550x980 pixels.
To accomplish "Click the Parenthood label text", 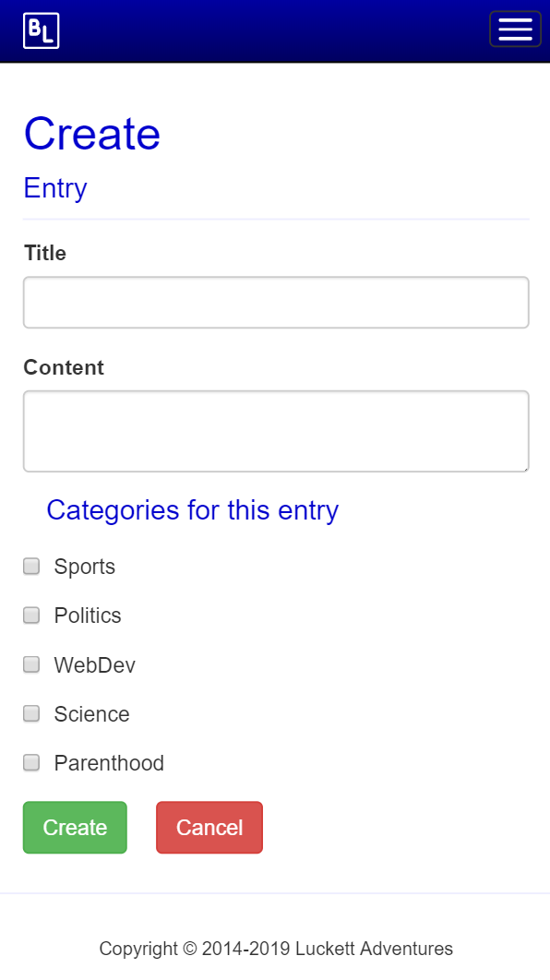I will pos(110,763).
